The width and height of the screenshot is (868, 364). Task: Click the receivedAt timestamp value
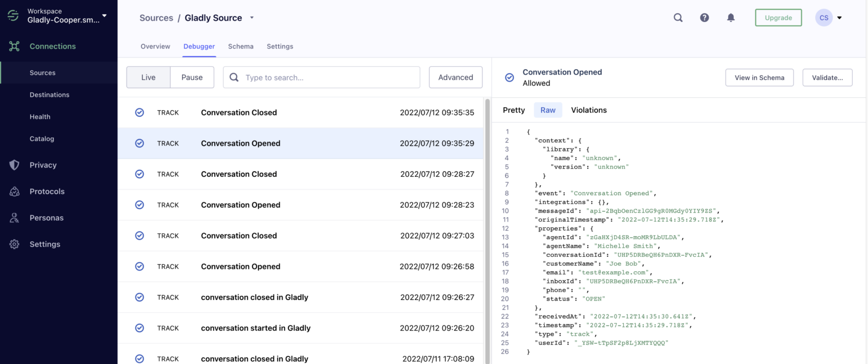[x=641, y=317]
